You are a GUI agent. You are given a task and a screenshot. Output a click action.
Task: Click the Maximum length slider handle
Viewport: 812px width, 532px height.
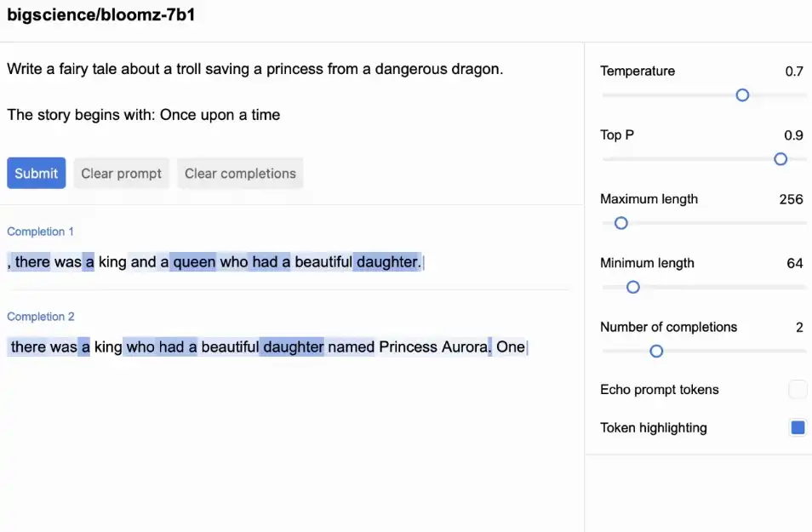(621, 223)
